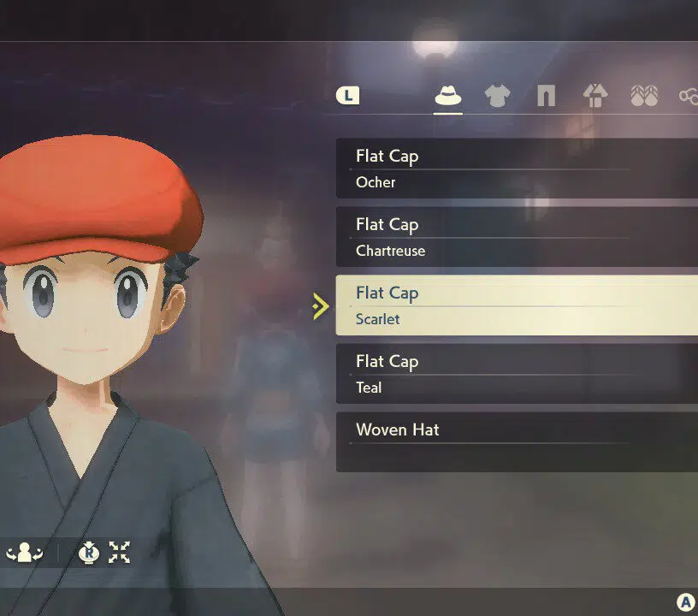
Task: Choose the Flat Cap Ocher item
Action: (517, 169)
